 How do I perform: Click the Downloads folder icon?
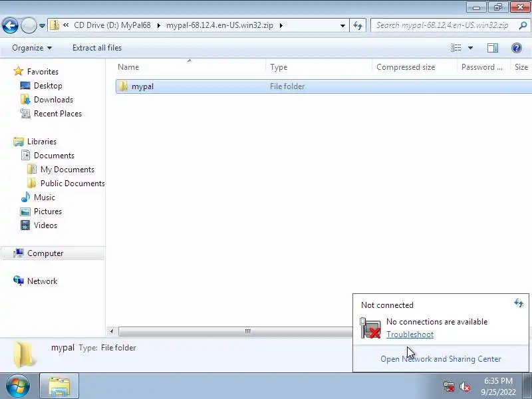[x=25, y=99]
